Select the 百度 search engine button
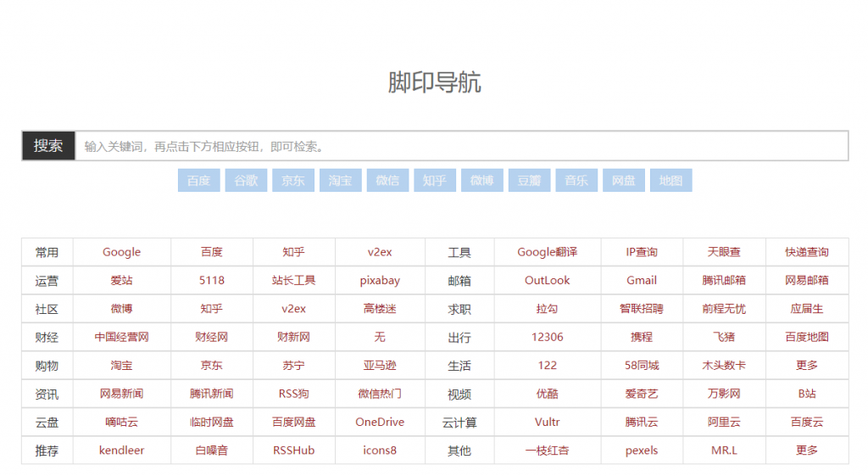The height and width of the screenshot is (476, 868). point(198,181)
